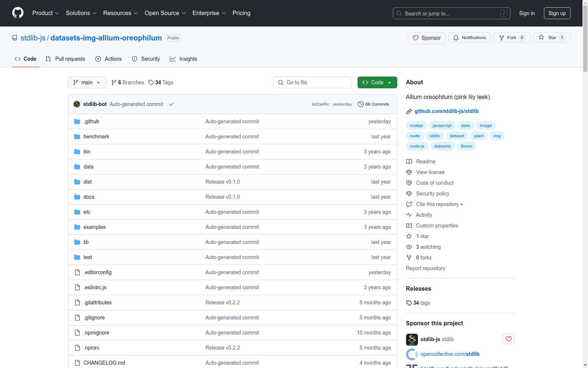Open the github.com/stdlib-js/stdlib link

pos(447,111)
